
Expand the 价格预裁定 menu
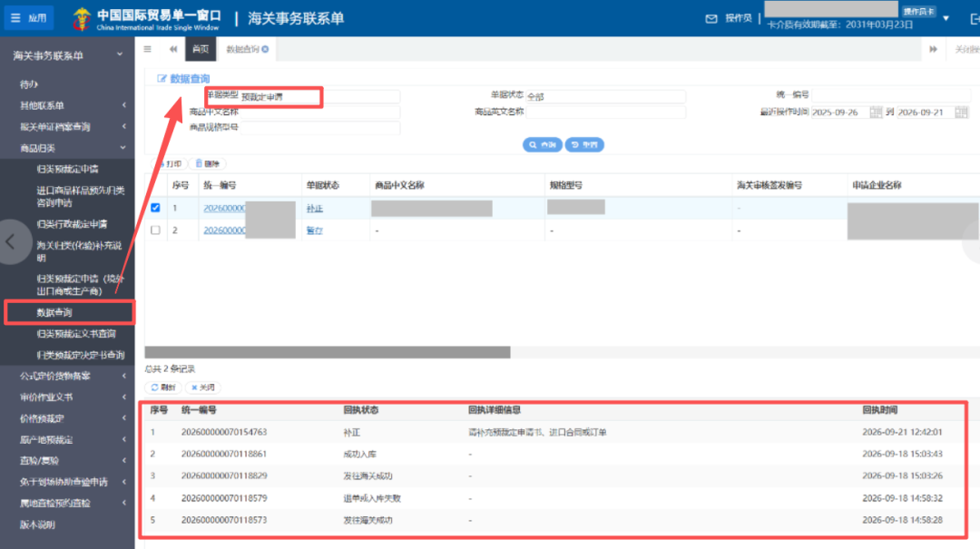67,418
